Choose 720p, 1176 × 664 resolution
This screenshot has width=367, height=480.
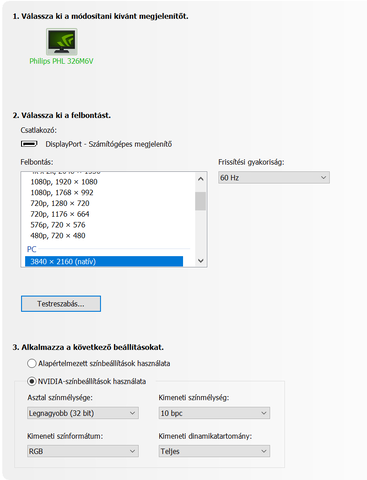(104, 214)
